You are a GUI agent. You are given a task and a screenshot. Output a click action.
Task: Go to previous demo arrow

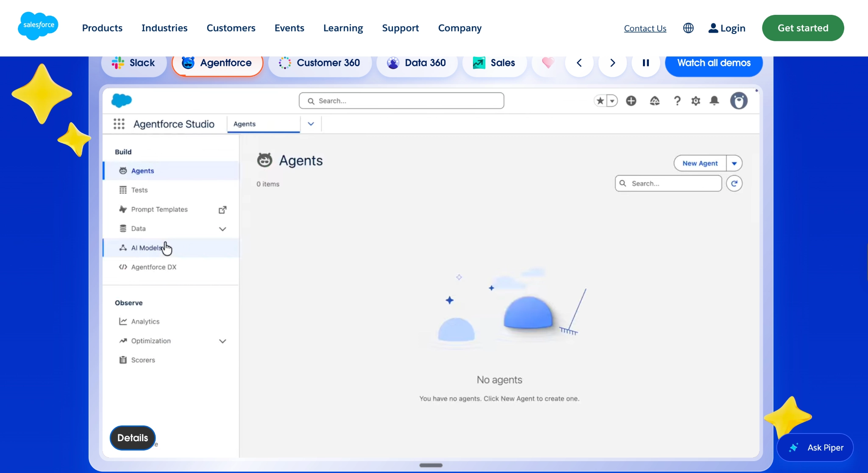tap(579, 63)
